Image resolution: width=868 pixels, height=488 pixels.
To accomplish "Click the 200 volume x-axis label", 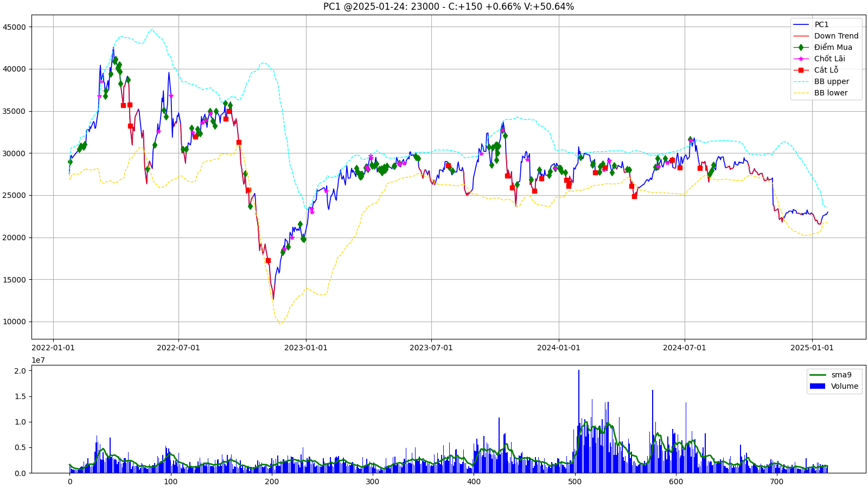I will point(272,481).
